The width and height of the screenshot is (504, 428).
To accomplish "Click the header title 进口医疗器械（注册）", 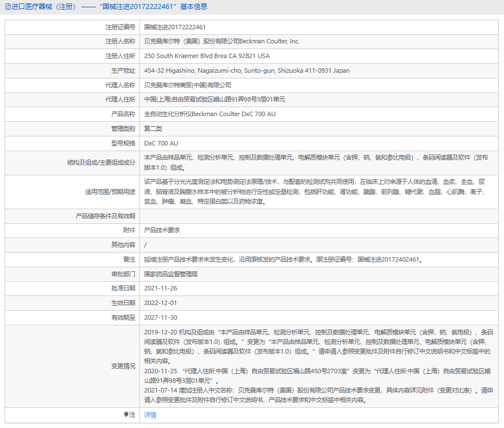I will [x=43, y=7].
